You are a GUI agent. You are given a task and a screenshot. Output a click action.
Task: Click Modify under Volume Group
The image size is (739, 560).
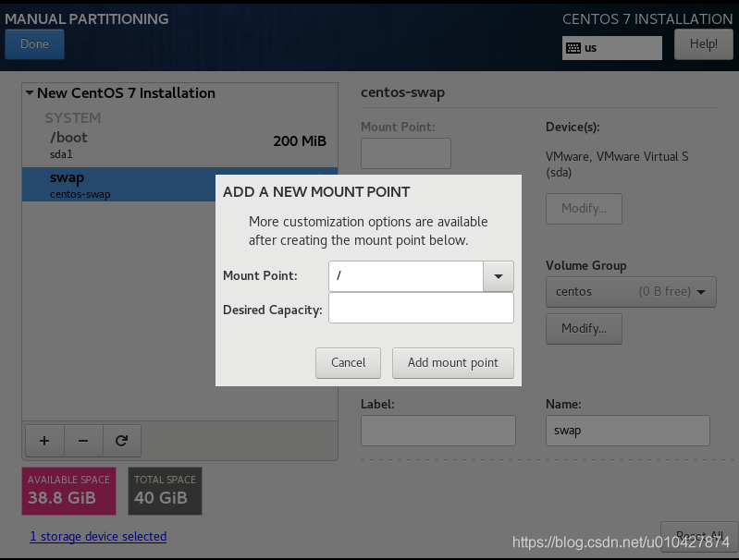(584, 329)
